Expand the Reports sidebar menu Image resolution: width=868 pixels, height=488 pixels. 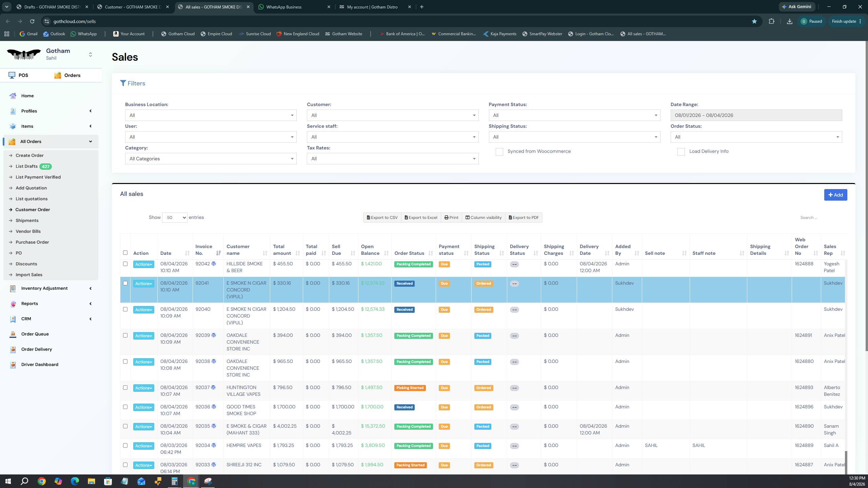(51, 304)
